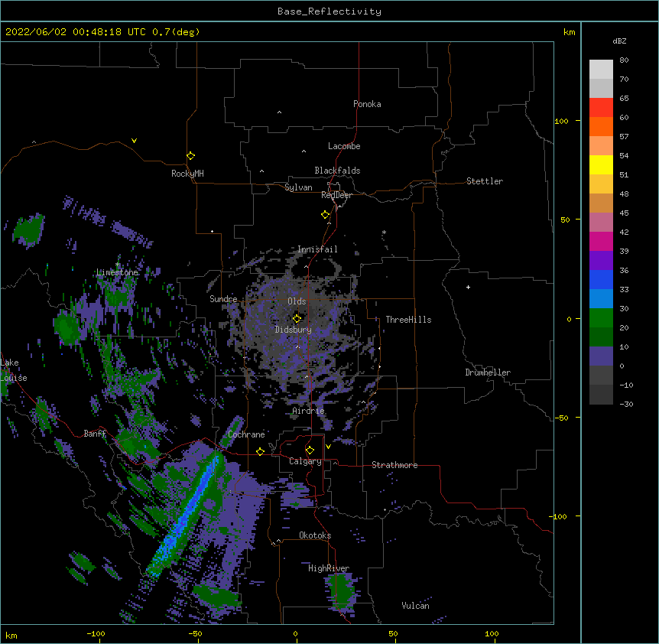The width and height of the screenshot is (659, 644).
Task: Click the Lacombe city label
Action: click(x=344, y=146)
